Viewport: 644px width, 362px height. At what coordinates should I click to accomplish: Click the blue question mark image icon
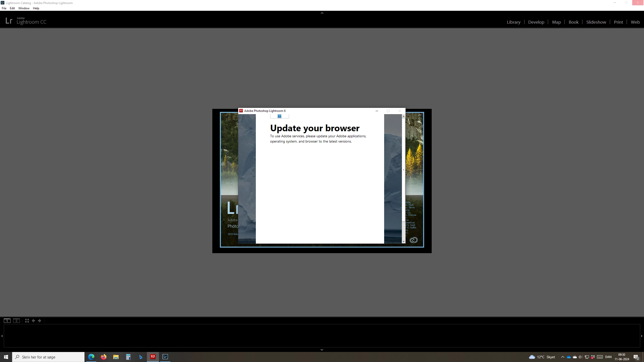click(279, 116)
